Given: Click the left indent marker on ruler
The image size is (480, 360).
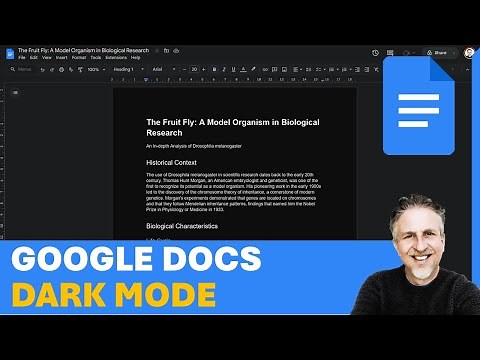Looking at the screenshot, I should tap(146, 80).
